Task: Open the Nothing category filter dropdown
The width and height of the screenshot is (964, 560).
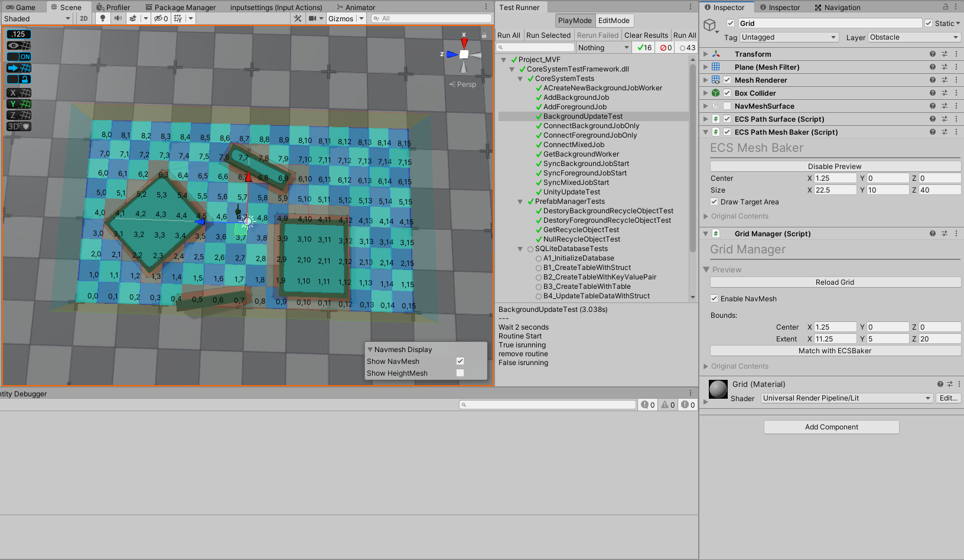Action: 604,47
